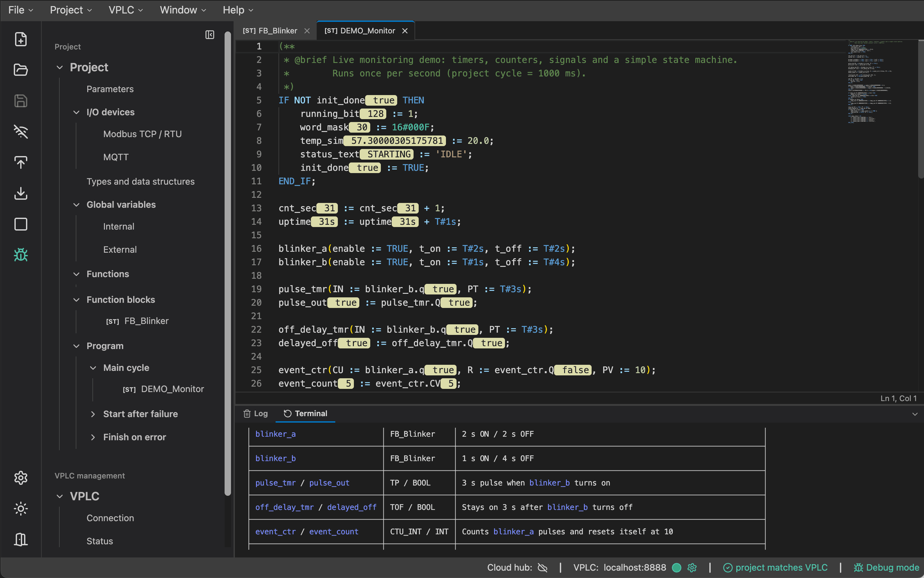Screen dimensions: 924x578
Task: Toggle the green debug bug icon
Action: [21, 255]
